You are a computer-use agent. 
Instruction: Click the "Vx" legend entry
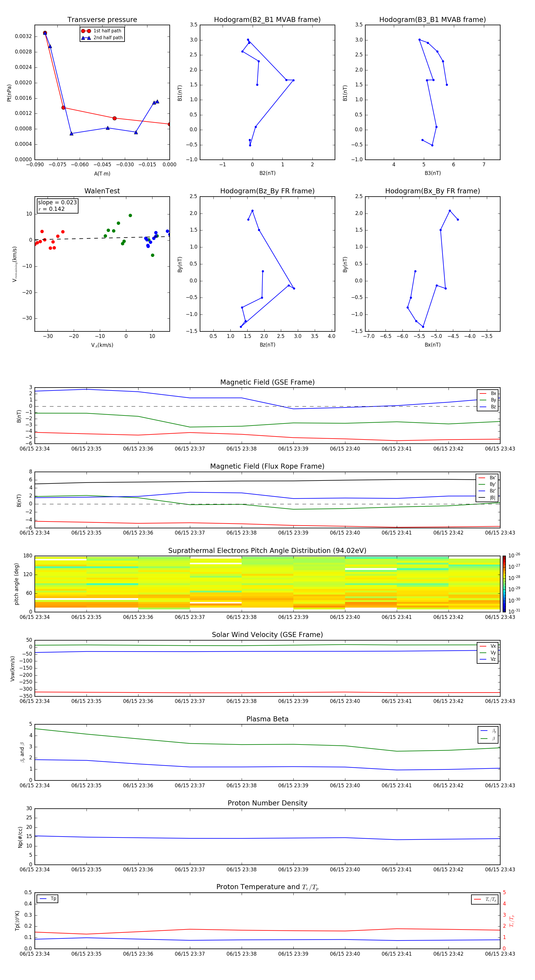tap(488, 646)
